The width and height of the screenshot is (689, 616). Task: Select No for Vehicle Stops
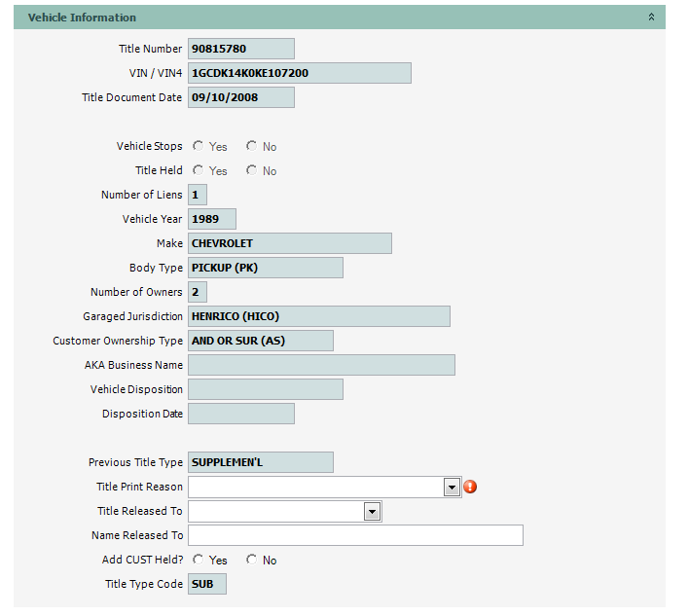click(252, 146)
